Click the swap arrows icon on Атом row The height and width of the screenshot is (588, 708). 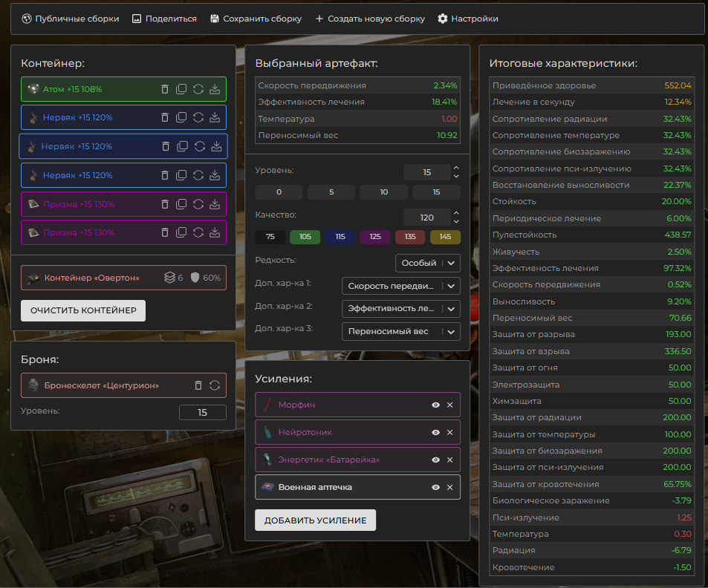(198, 89)
